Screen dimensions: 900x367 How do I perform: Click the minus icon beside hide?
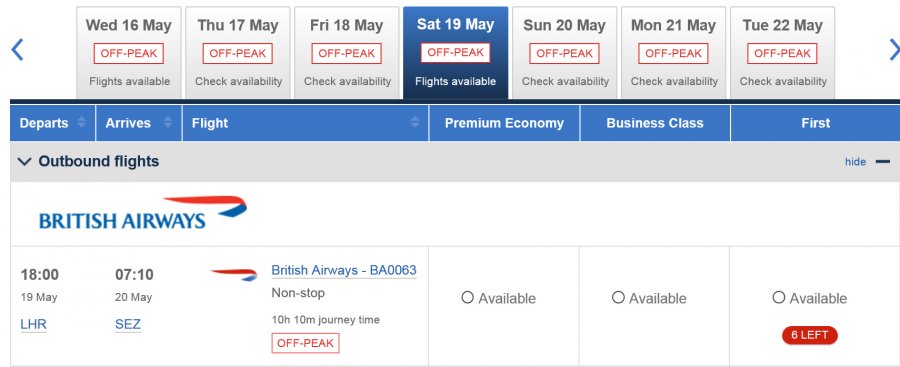883,162
